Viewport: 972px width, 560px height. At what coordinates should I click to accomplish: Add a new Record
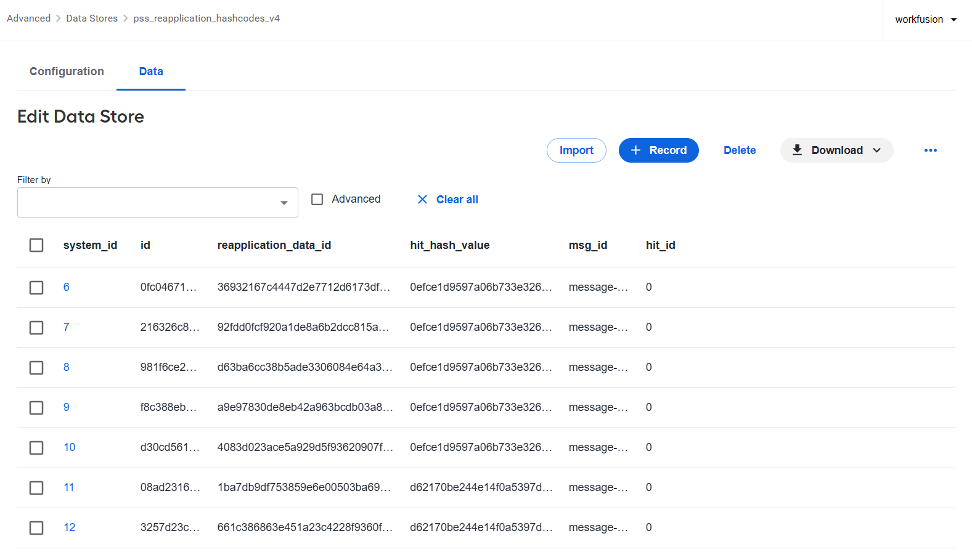pos(658,150)
